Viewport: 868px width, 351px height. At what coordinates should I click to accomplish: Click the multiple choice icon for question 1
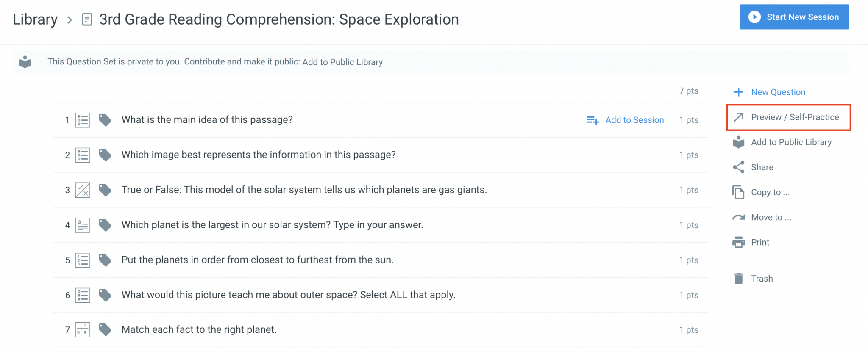point(83,120)
